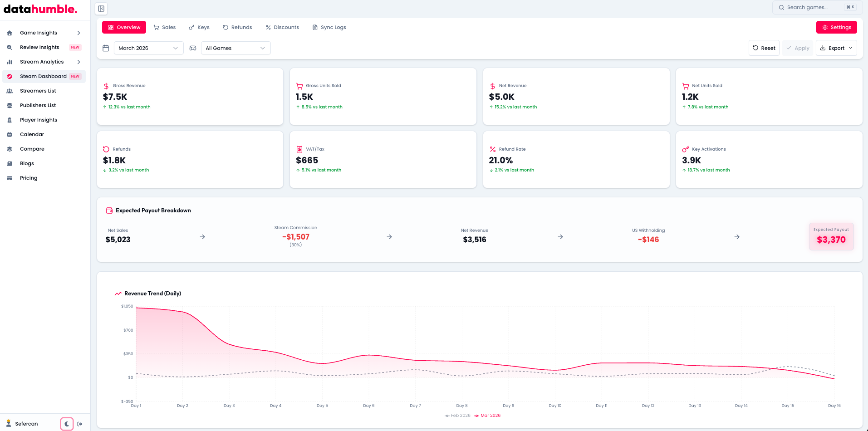Open the red Settings button

(x=836, y=27)
